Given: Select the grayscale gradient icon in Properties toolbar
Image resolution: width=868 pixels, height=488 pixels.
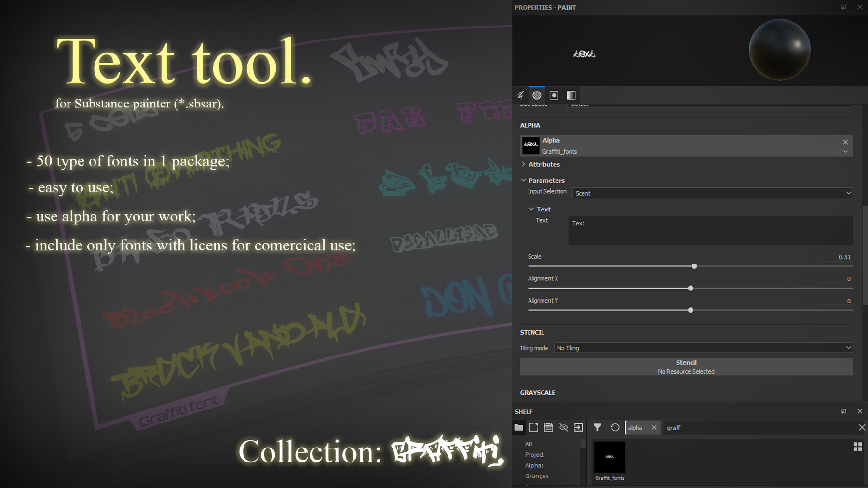Looking at the screenshot, I should click(x=571, y=94).
